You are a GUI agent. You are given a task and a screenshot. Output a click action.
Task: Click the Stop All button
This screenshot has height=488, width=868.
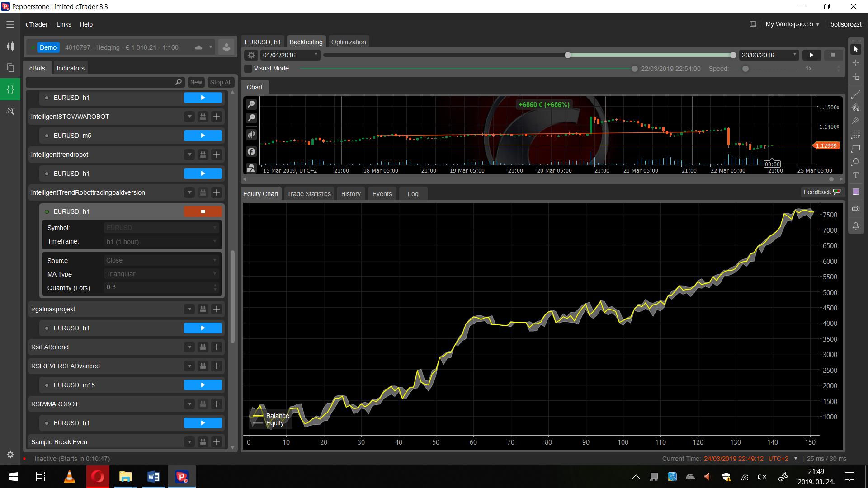[x=221, y=82]
